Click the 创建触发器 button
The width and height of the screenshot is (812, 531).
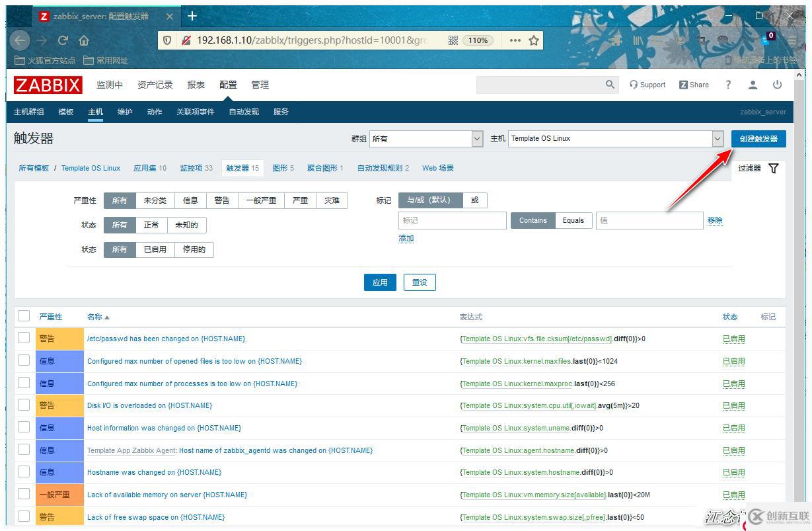[x=758, y=139]
